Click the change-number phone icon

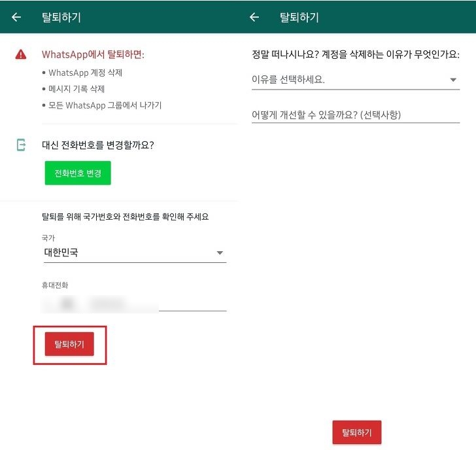pos(21,145)
